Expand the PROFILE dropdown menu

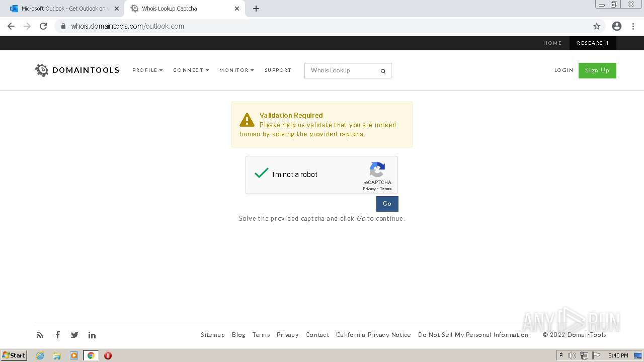(x=147, y=70)
